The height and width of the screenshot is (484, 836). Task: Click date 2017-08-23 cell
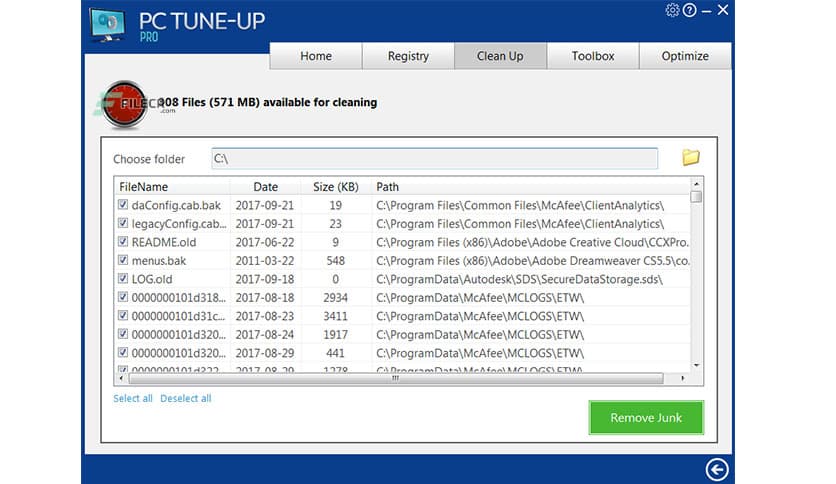tap(265, 316)
